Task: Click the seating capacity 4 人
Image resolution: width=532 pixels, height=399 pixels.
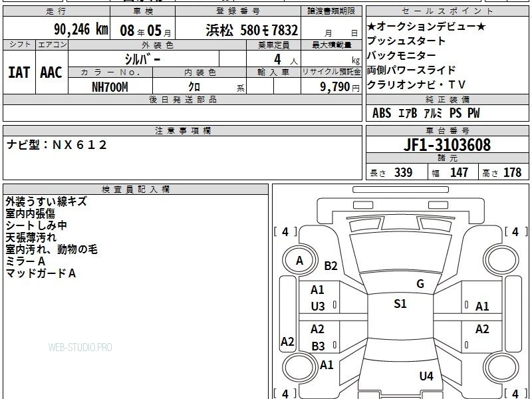Action: click(285, 60)
